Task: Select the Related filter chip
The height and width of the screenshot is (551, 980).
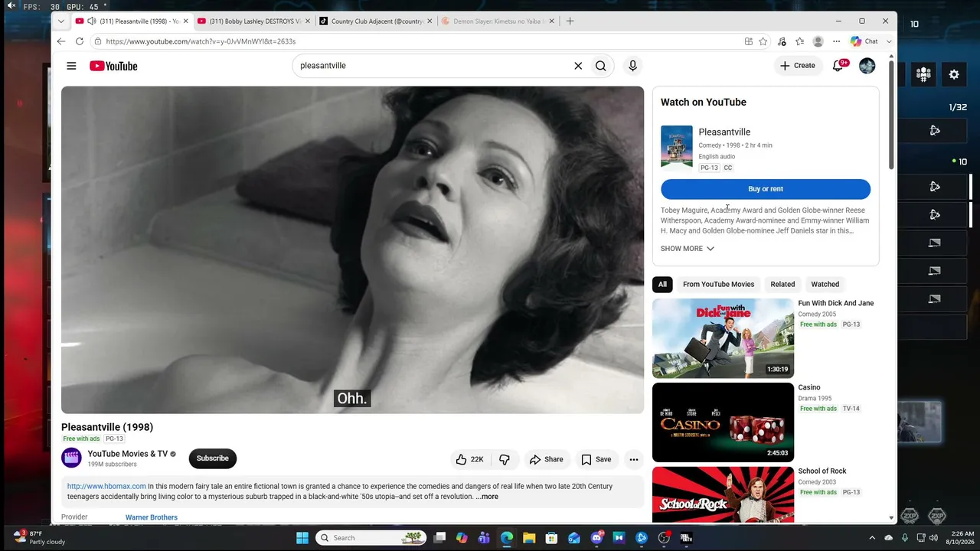Action: pos(782,285)
